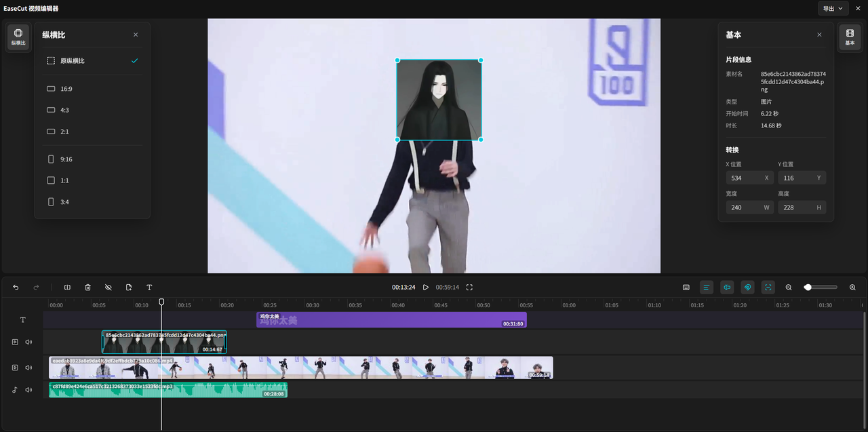Click the 14.68 秒 duration value

pos(771,125)
